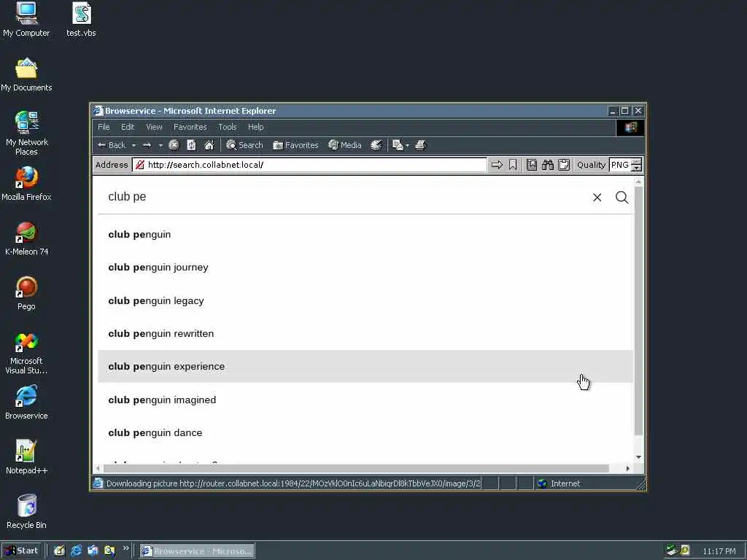Image resolution: width=747 pixels, height=560 pixels.
Task: Expand the Mail button dropdown arrow
Action: (x=407, y=145)
